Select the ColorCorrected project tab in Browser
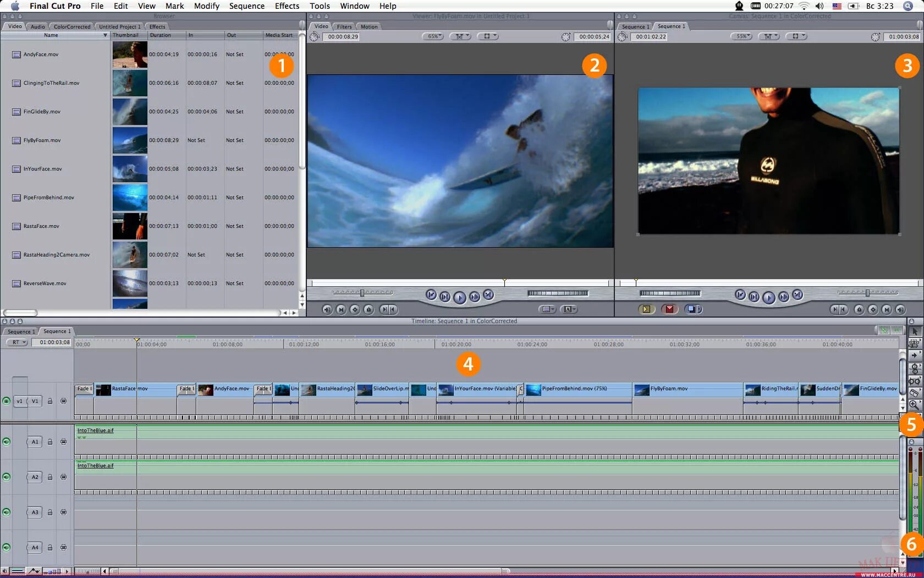Screen dimensions: 924x578 coord(72,26)
